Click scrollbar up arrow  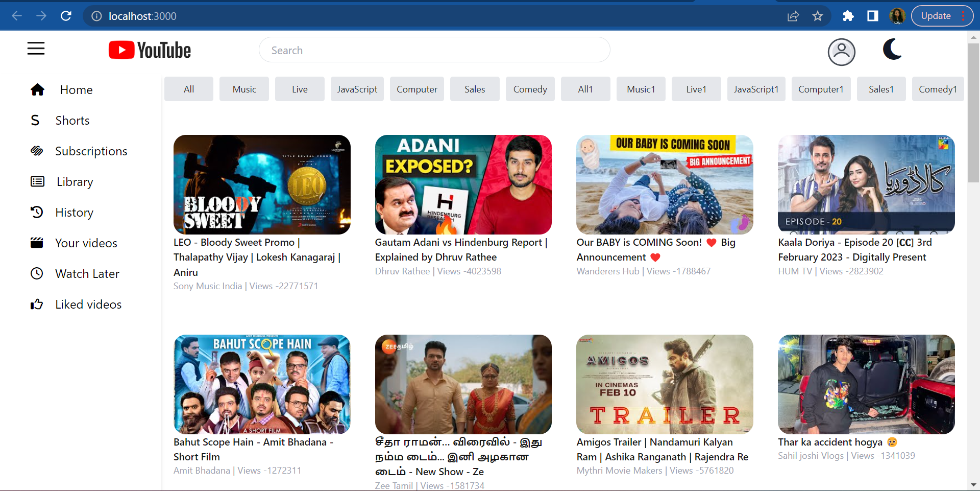pyautogui.click(x=973, y=37)
